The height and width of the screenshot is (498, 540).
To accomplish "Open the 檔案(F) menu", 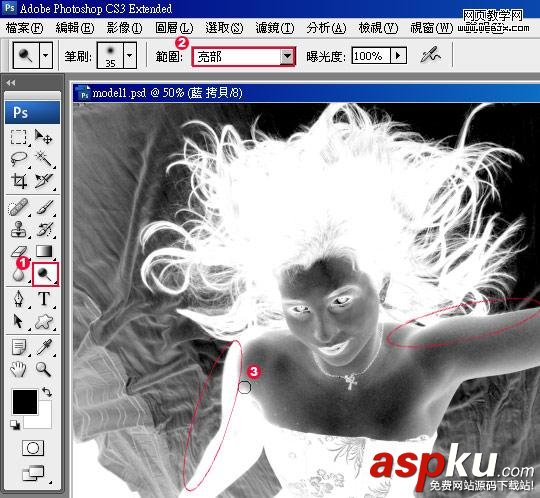I will tap(24, 28).
